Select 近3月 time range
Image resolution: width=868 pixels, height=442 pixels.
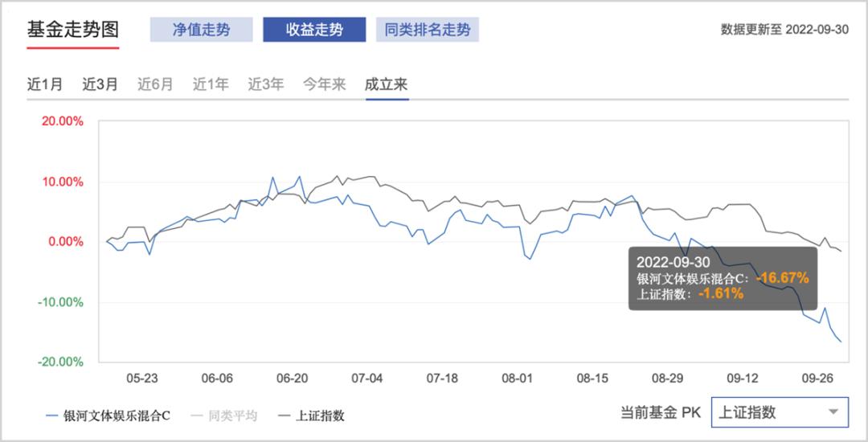coord(100,84)
